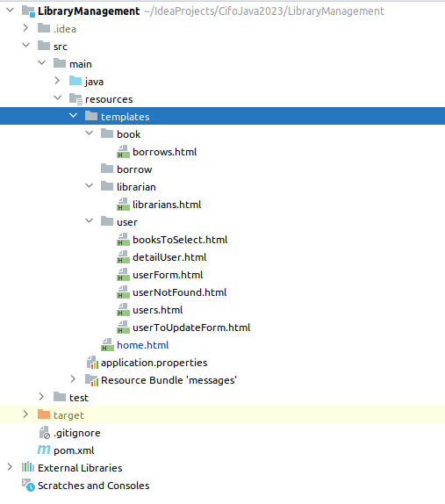Collapse the user folder chevron
445x504 pixels.
pos(89,221)
